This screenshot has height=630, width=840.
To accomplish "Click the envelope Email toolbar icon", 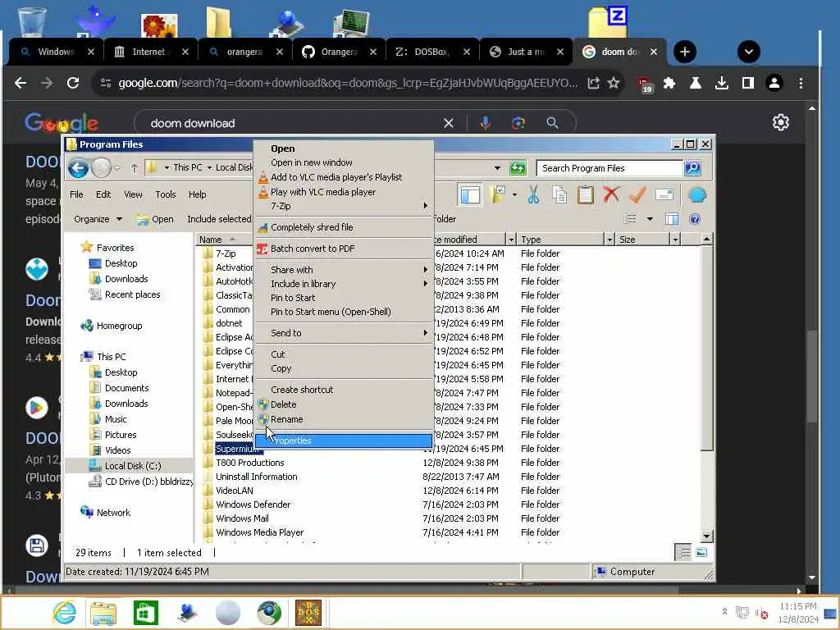I will [664, 195].
